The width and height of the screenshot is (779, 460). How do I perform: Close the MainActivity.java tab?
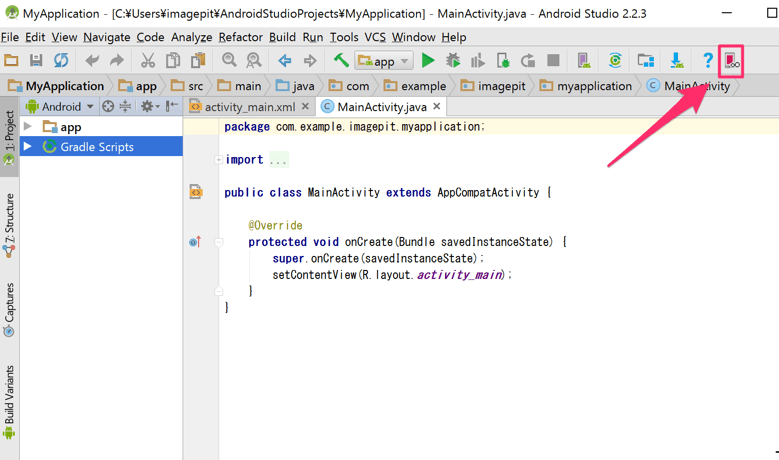click(x=437, y=106)
